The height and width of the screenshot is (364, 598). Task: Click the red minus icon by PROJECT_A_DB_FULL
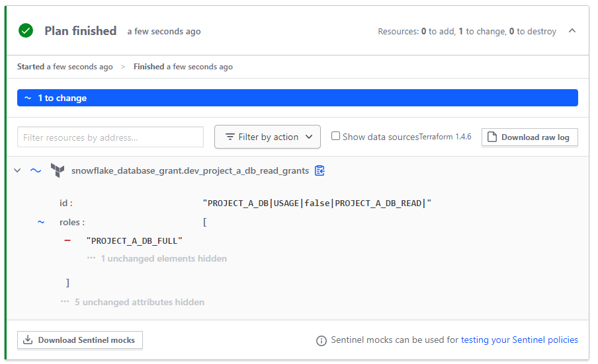point(67,240)
